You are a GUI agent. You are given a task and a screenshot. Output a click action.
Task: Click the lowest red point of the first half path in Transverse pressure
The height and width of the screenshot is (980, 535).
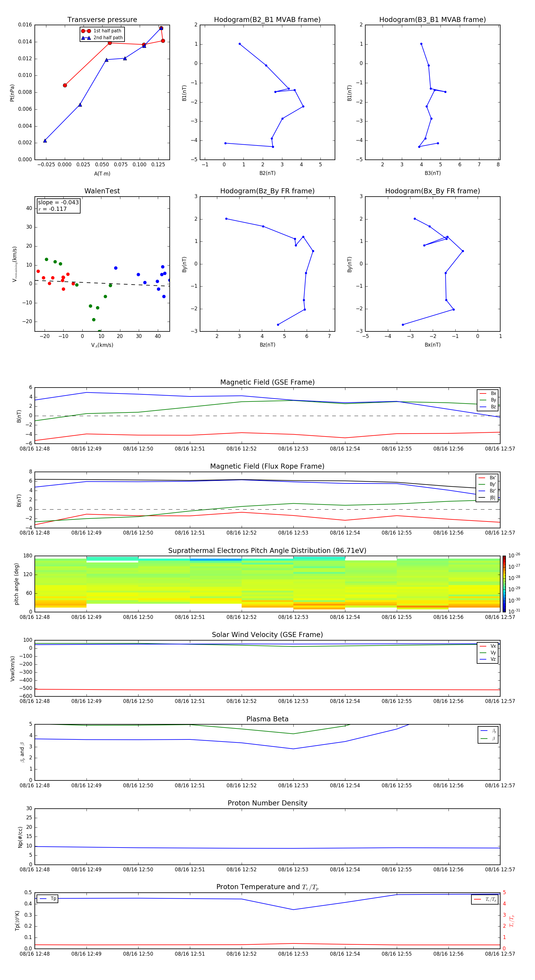tap(65, 85)
